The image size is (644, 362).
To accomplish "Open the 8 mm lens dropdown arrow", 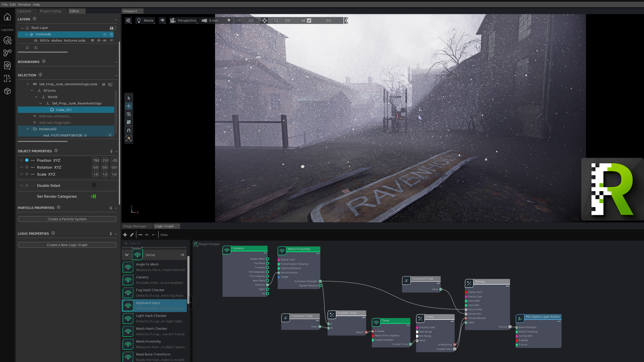I will click(x=229, y=20).
